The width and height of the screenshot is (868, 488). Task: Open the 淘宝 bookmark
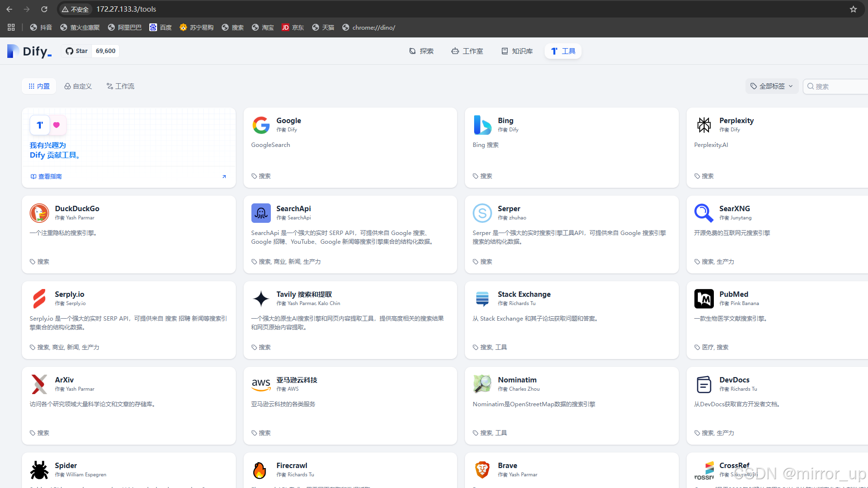[x=263, y=27]
